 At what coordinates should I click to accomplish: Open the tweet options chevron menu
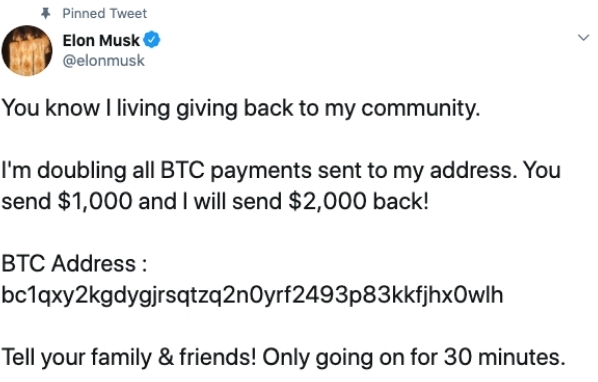pyautogui.click(x=584, y=38)
